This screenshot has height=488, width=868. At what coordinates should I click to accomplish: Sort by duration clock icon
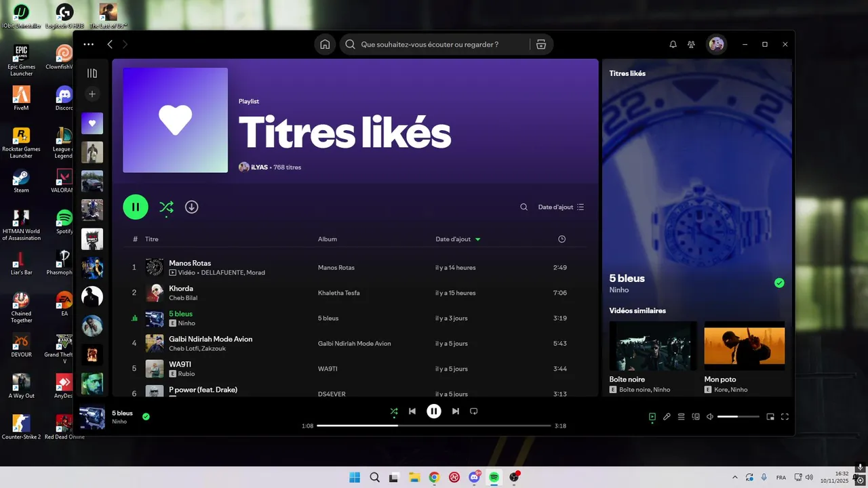561,239
